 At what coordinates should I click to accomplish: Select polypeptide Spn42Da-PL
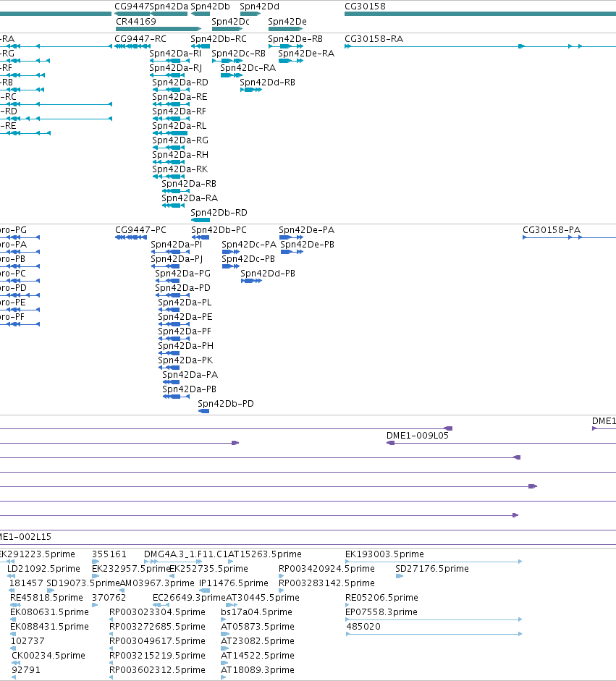(x=169, y=310)
